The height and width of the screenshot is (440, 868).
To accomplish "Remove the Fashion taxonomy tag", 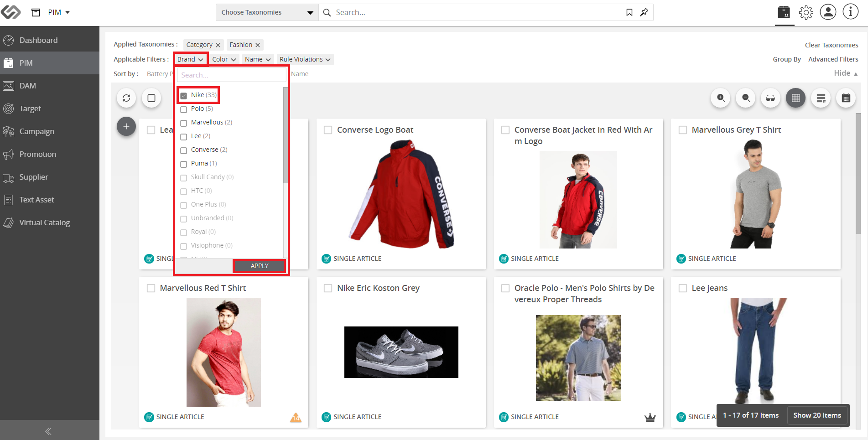I will (258, 45).
